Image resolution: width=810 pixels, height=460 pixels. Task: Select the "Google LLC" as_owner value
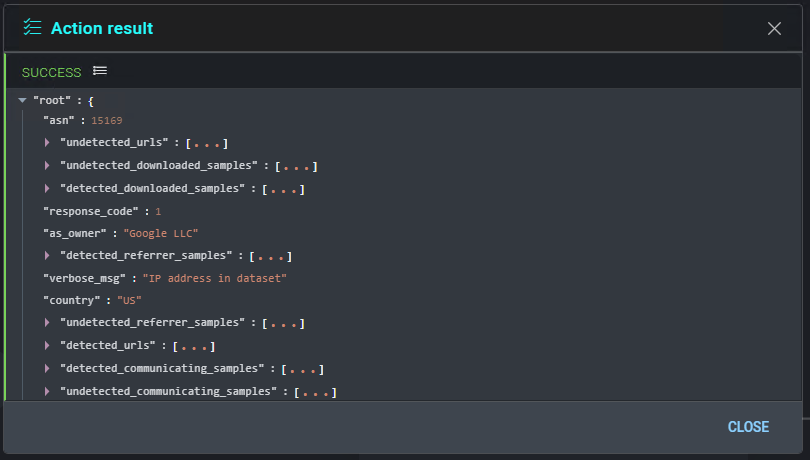(x=153, y=233)
